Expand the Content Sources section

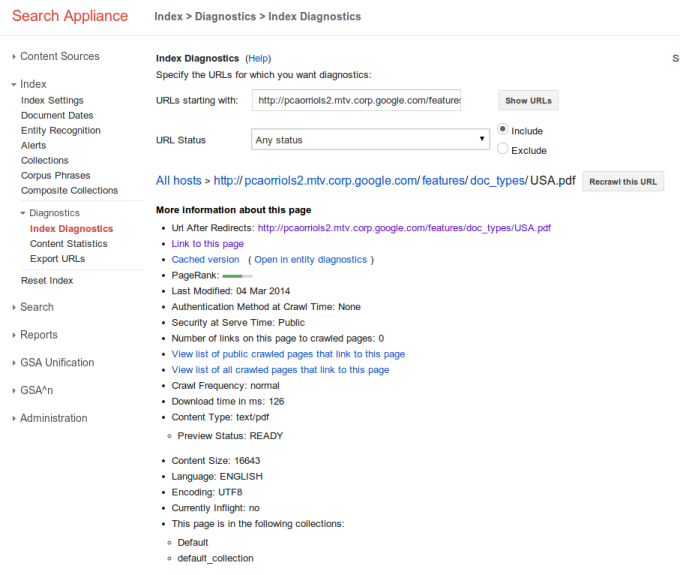(59, 57)
